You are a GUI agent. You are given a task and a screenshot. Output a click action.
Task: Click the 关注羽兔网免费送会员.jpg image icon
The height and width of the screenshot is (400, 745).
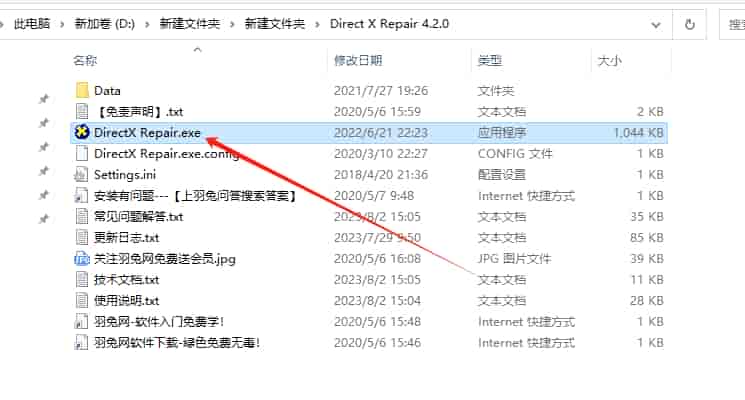(82, 258)
